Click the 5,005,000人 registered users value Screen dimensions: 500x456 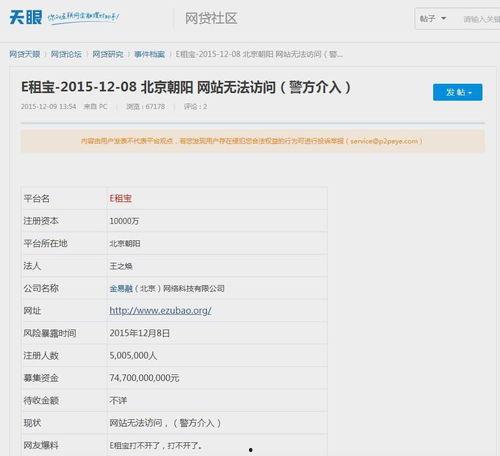coord(133,356)
